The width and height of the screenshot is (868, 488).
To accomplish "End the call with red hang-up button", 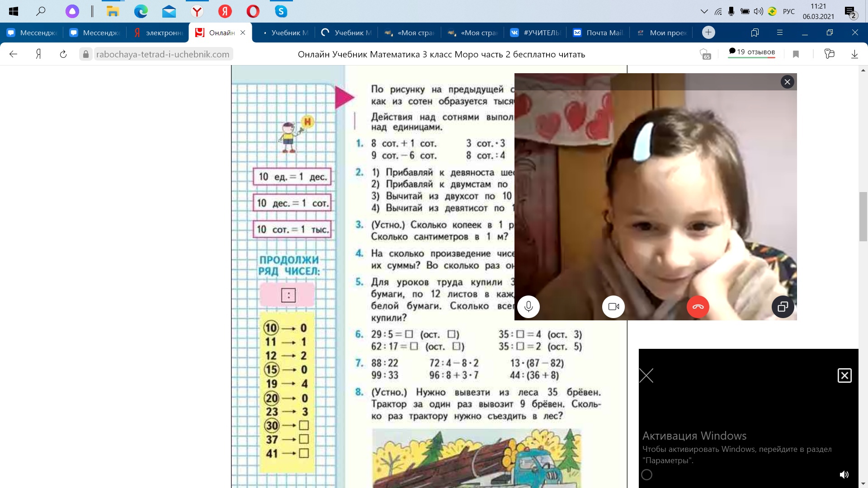I will coord(698,307).
